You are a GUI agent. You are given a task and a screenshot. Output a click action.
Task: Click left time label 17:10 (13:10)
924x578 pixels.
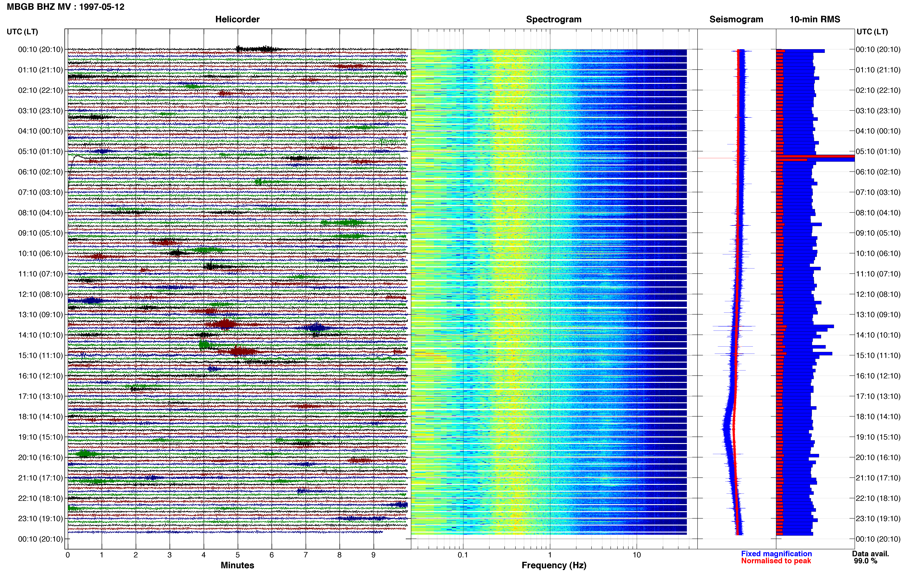(41, 396)
